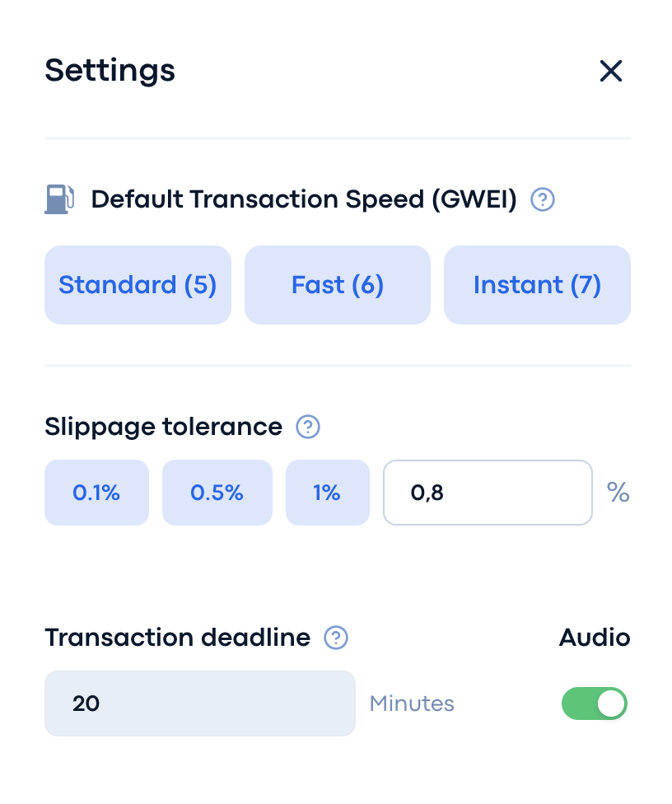Click the percent sign beside slippage input
This screenshot has height=804, width=672.
point(618,493)
